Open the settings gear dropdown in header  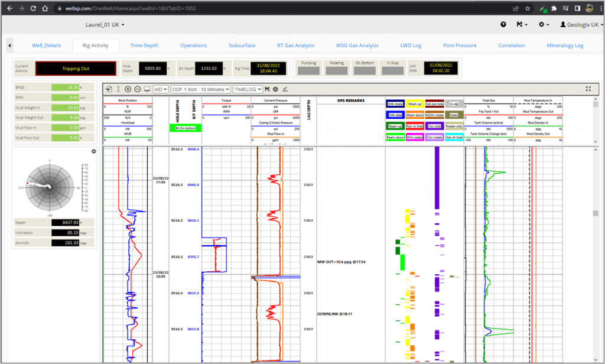click(544, 24)
